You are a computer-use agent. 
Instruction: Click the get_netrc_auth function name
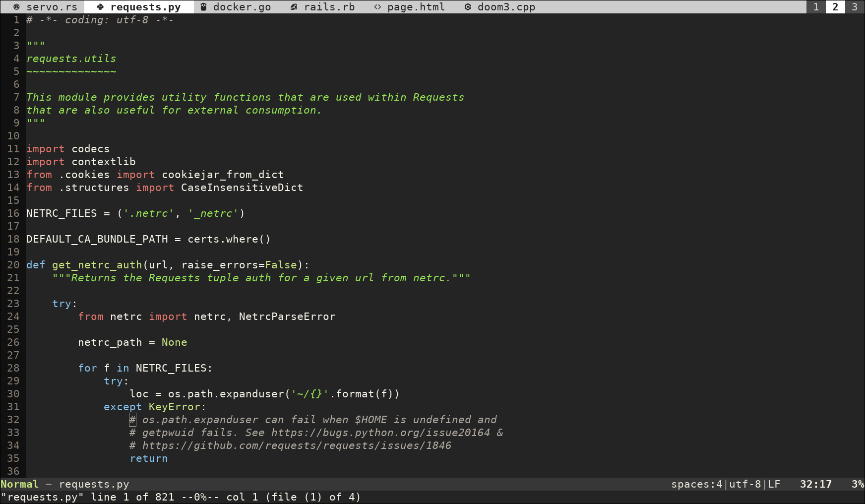point(97,265)
